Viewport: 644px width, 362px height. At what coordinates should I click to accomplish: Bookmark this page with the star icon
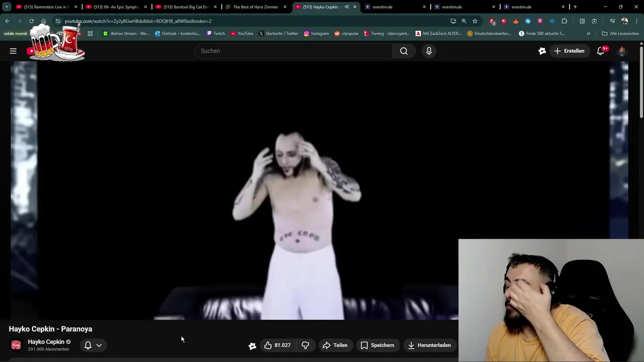tap(474, 21)
